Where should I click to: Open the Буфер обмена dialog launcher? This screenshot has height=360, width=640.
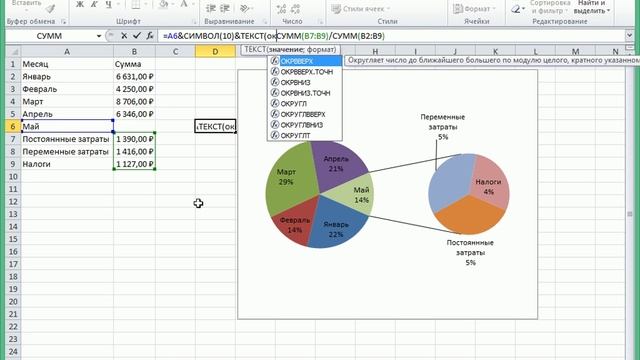[x=64, y=21]
